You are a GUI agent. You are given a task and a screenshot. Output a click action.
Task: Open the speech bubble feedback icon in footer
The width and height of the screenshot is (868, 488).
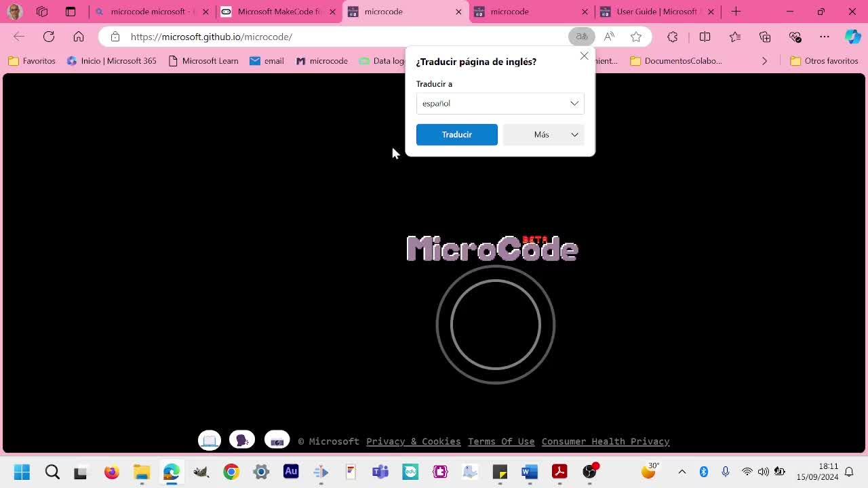(x=242, y=441)
